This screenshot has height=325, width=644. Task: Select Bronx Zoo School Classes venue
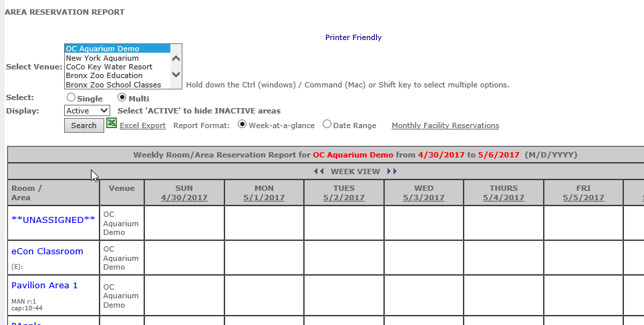click(x=117, y=85)
